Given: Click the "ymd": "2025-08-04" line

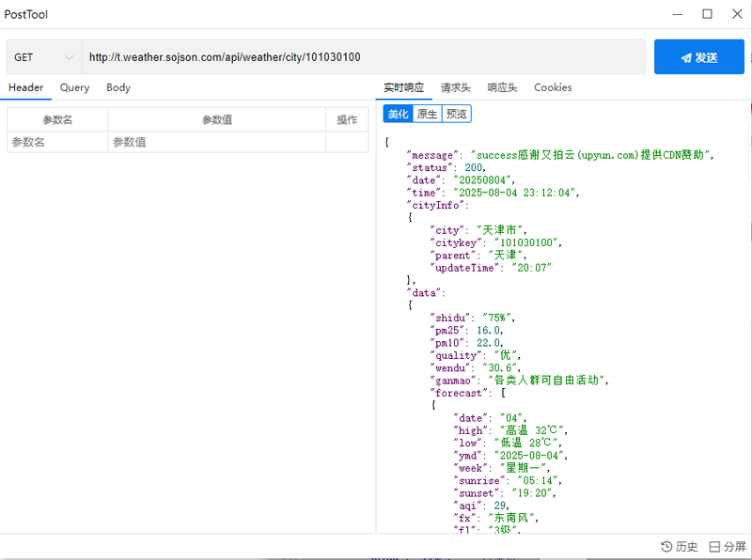Looking at the screenshot, I should point(510,456).
